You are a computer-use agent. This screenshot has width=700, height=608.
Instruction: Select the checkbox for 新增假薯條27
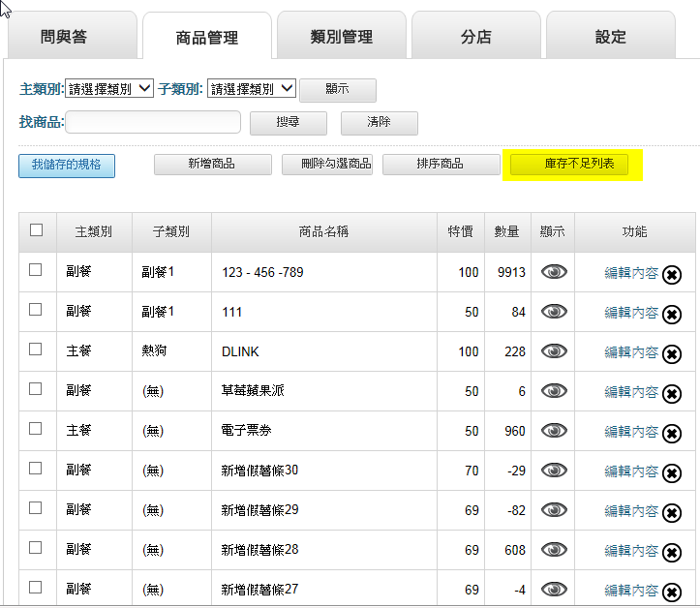[36, 588]
